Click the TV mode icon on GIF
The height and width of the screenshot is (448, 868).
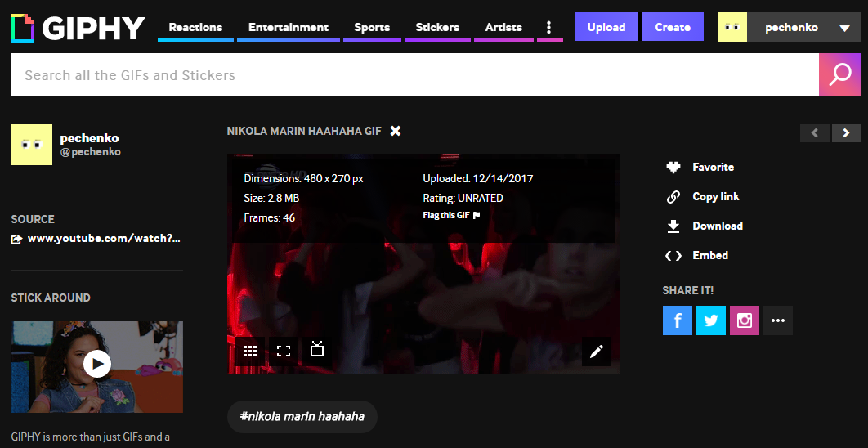click(x=317, y=351)
